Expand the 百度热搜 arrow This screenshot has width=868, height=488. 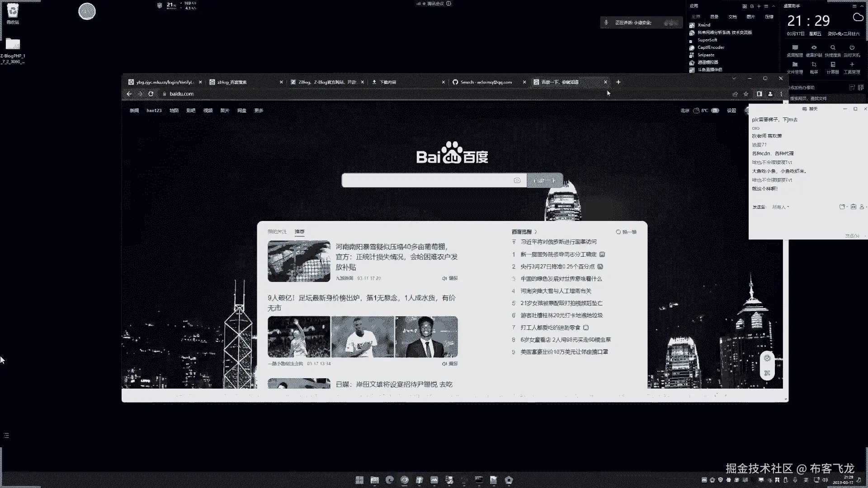point(536,232)
